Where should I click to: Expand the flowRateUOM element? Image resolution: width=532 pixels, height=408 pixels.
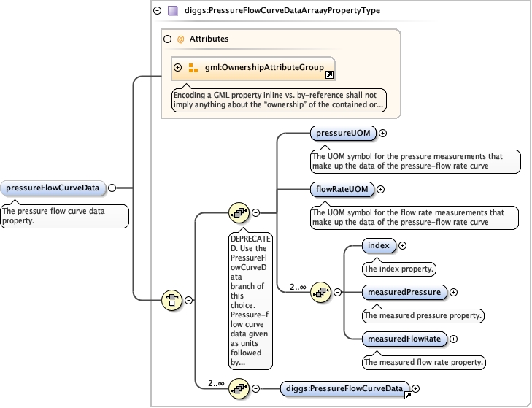pyautogui.click(x=381, y=190)
